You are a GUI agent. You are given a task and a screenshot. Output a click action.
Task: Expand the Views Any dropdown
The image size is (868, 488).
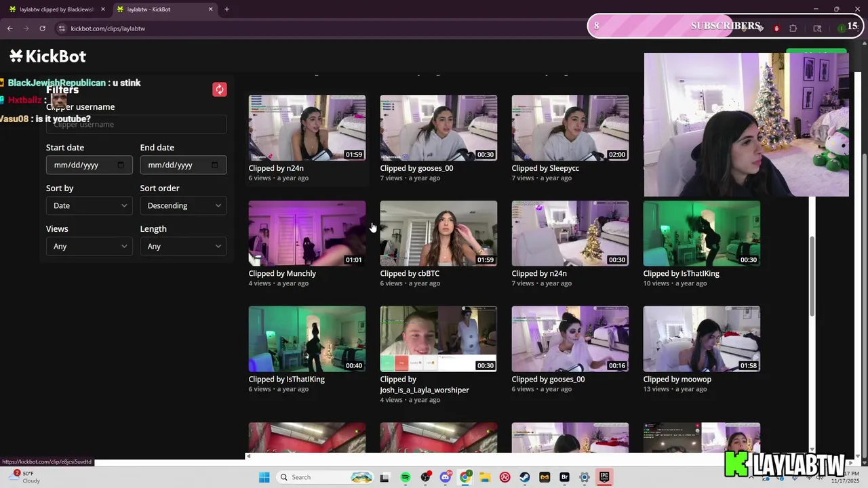pos(89,246)
